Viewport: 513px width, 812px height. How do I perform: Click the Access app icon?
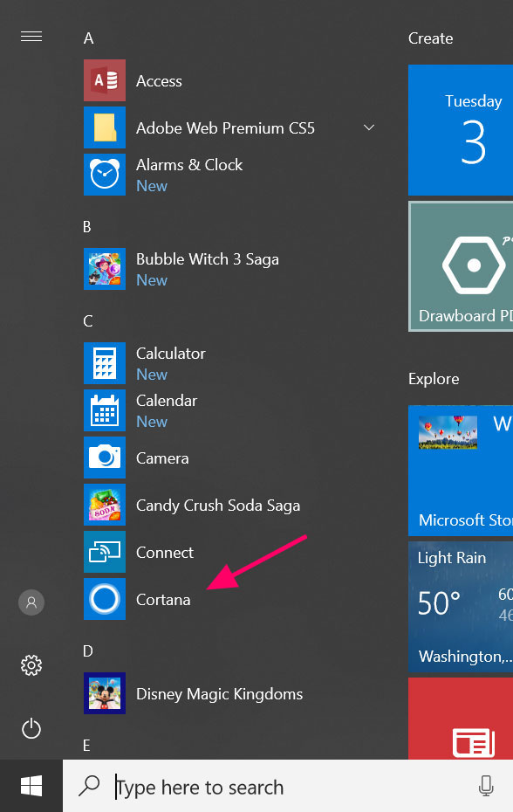[105, 80]
